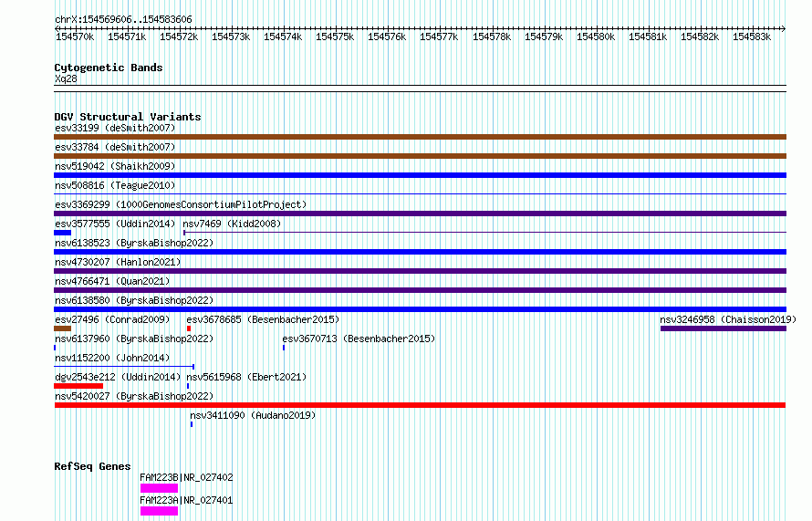This screenshot has height=521, width=812.
Task: Click the purple nsv4766471 variant bar
Action: tap(420, 290)
